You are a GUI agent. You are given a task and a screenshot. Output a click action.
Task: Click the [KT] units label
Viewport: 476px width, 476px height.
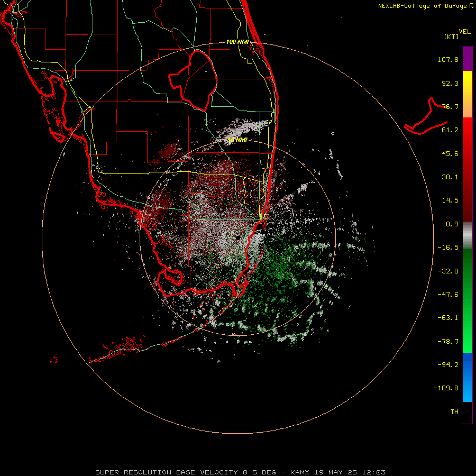coord(452,36)
